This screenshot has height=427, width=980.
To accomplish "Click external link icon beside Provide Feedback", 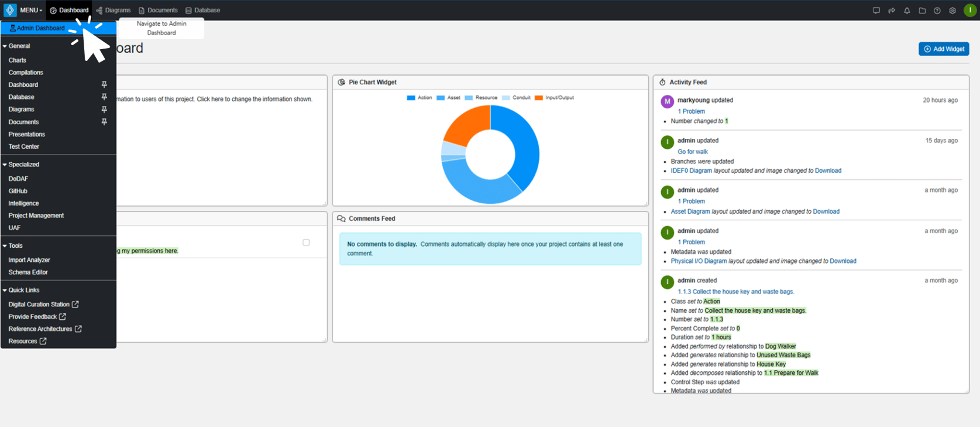I will click(x=63, y=316).
